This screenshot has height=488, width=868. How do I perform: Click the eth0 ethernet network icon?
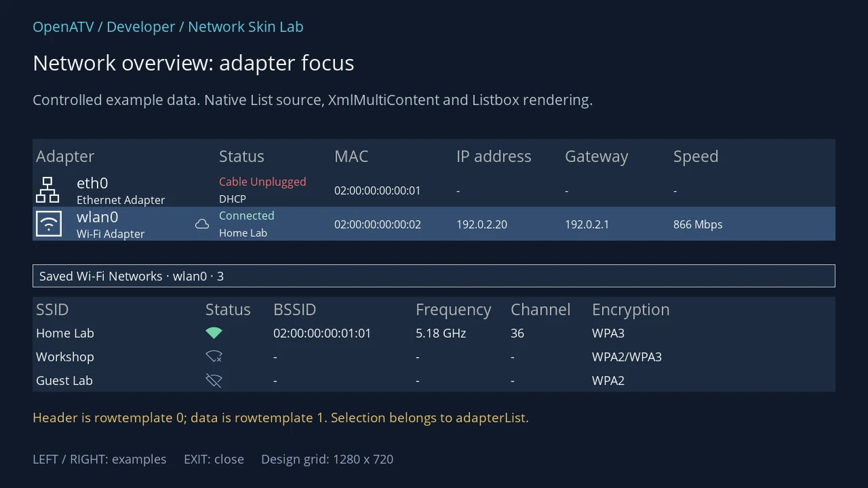[47, 190]
